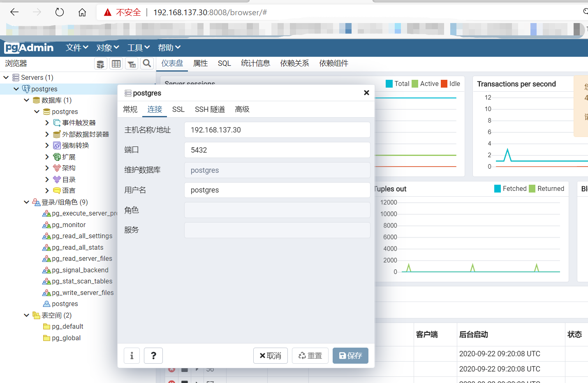
Task: Collapse the Servers (1) tree node
Action: 6,77
